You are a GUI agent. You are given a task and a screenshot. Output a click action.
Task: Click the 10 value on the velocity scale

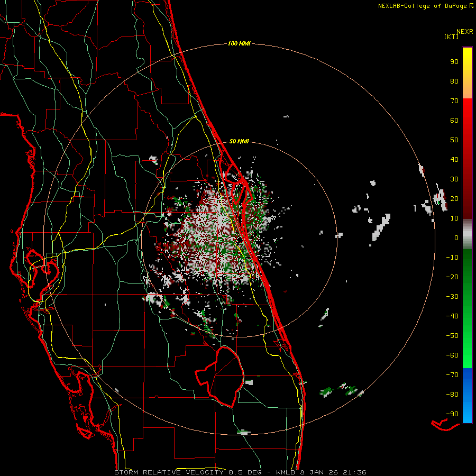(454, 218)
